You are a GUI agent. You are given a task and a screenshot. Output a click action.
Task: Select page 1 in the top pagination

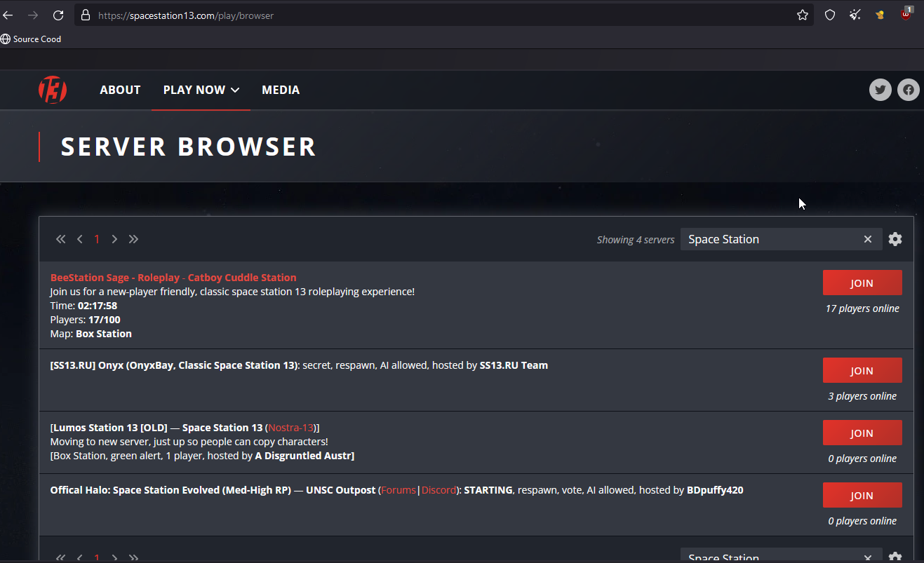click(x=97, y=239)
